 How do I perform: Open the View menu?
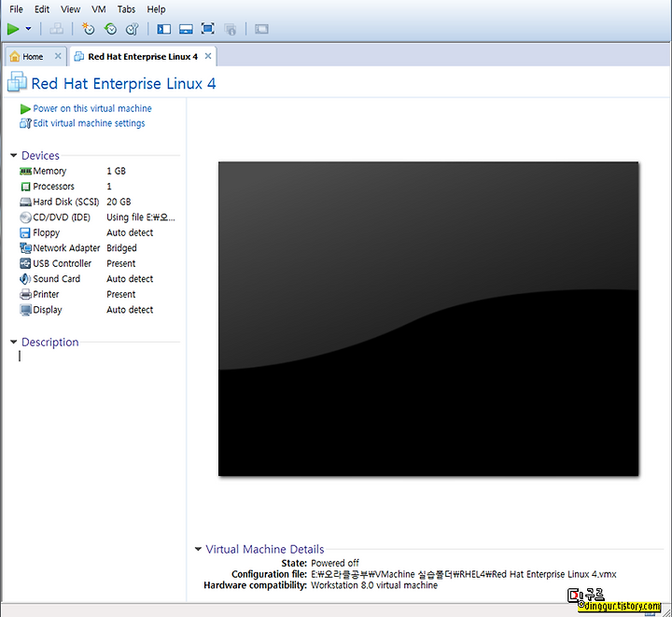pos(70,9)
